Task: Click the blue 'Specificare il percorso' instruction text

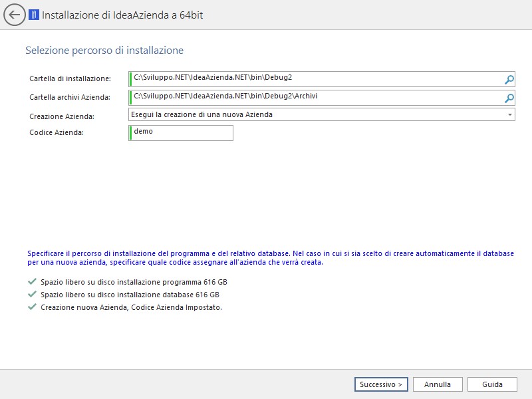Action: tap(271, 258)
